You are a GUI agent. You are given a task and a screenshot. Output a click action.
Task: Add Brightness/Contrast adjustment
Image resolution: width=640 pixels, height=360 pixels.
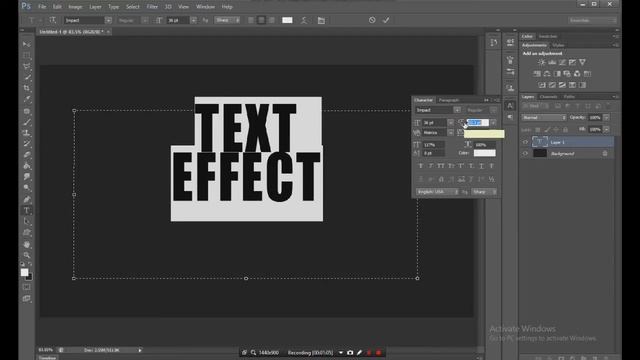click(542, 62)
